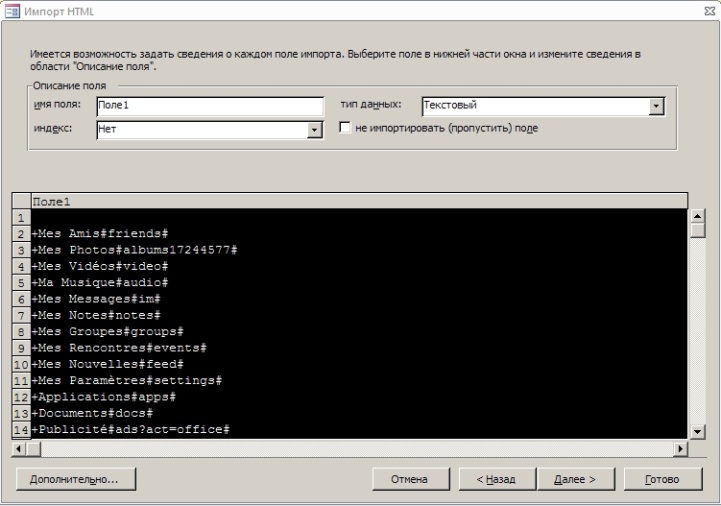
Task: Click the vertical scrollbar down arrow
Action: click(698, 431)
